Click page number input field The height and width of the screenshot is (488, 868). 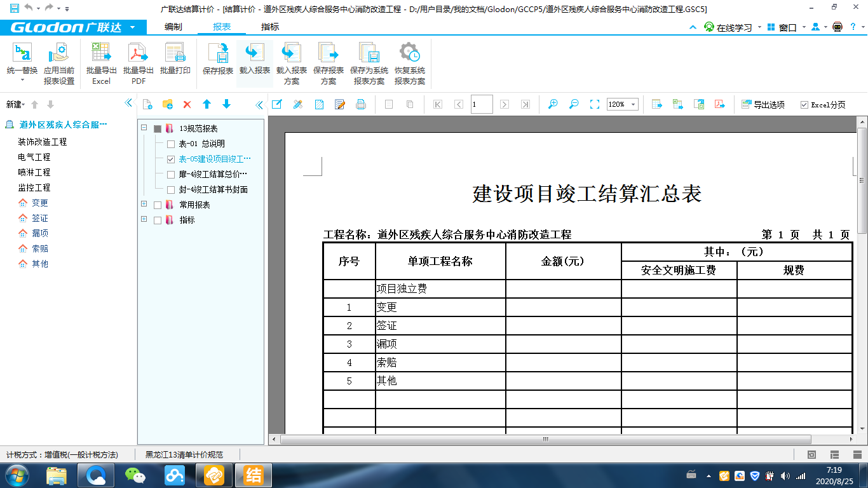(x=482, y=104)
